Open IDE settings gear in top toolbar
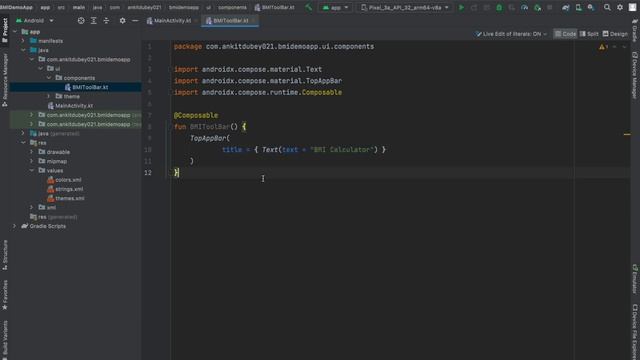Image resolution: width=640 pixels, height=360 pixels. coord(620,7)
